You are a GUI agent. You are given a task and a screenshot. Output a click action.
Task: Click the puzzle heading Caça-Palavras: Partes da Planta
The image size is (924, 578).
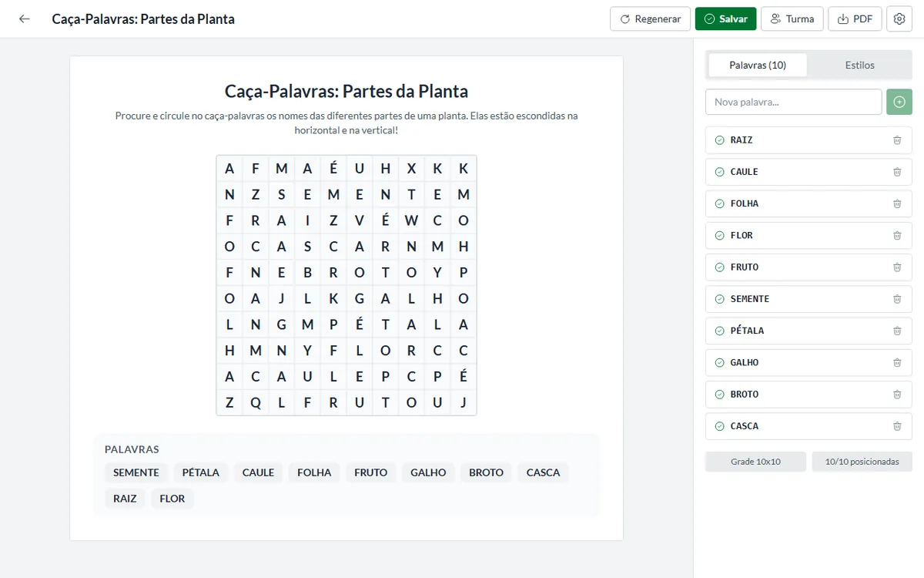[x=346, y=91]
